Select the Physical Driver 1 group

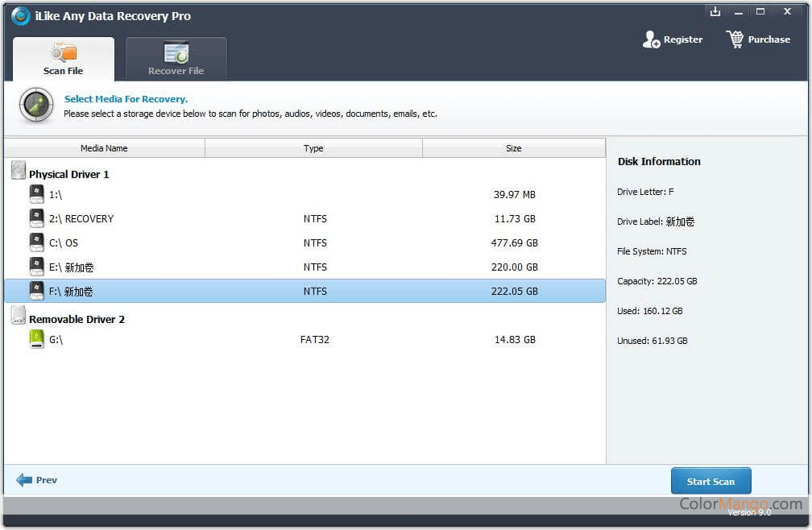(x=69, y=175)
